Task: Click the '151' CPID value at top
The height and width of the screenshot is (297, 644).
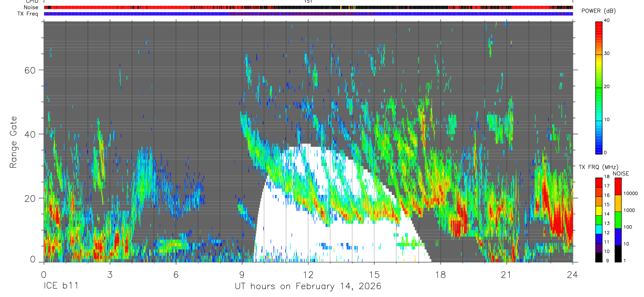Action: 308,2
